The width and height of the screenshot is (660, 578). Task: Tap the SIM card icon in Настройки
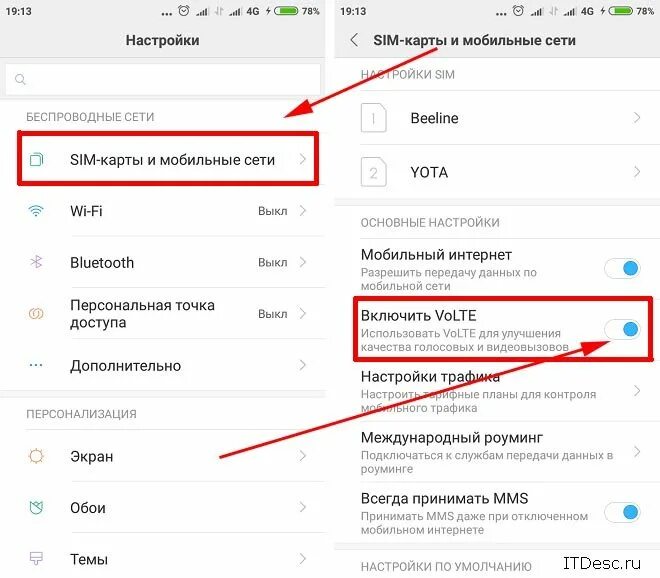pos(37,160)
